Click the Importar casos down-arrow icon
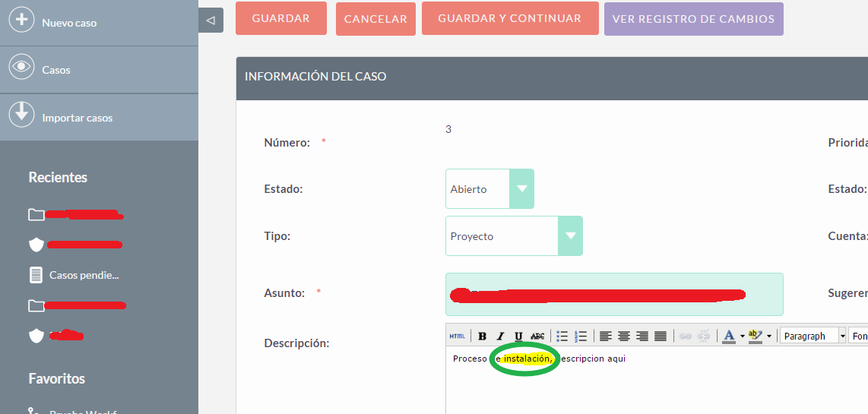The width and height of the screenshot is (868, 414). point(21,114)
